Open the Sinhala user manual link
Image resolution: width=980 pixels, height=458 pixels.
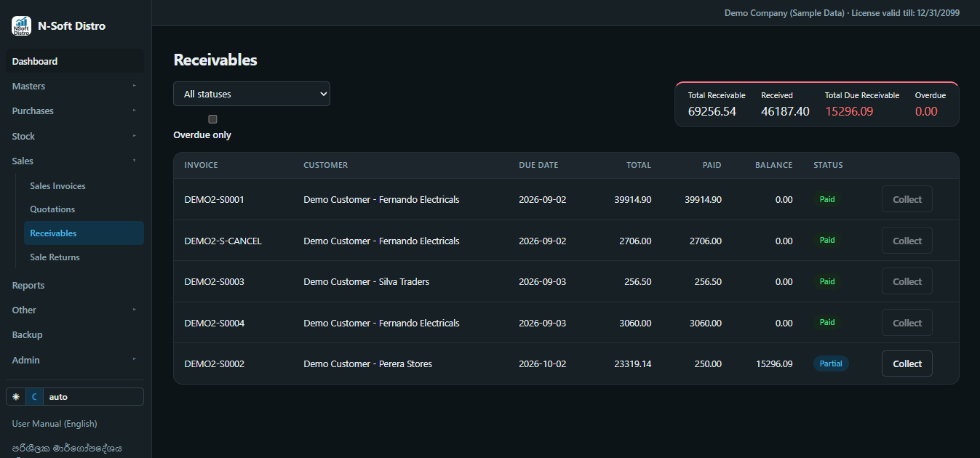tap(67, 448)
